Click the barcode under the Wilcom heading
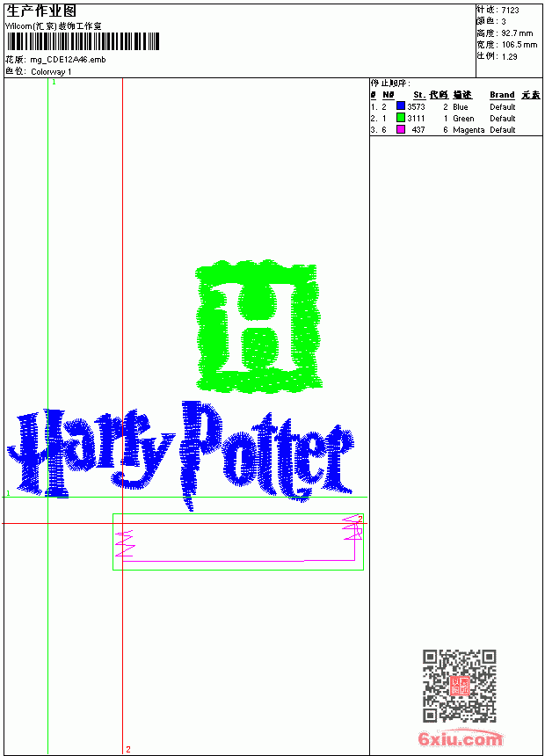Screen dimensions: 545x756 (x=83, y=41)
